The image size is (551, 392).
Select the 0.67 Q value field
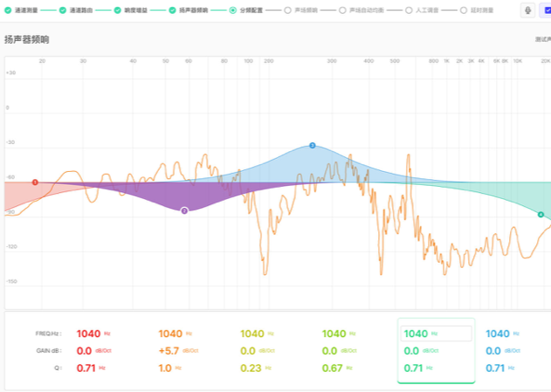(x=334, y=368)
